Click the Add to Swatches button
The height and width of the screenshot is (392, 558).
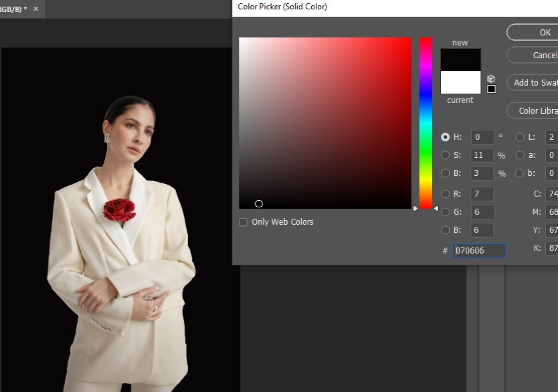click(x=534, y=82)
